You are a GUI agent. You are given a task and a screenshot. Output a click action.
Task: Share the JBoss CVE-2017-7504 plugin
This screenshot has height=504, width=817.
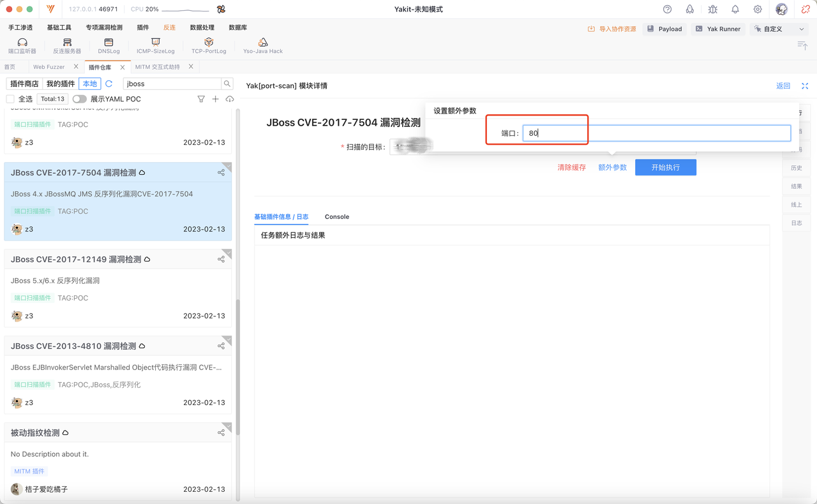point(221,172)
